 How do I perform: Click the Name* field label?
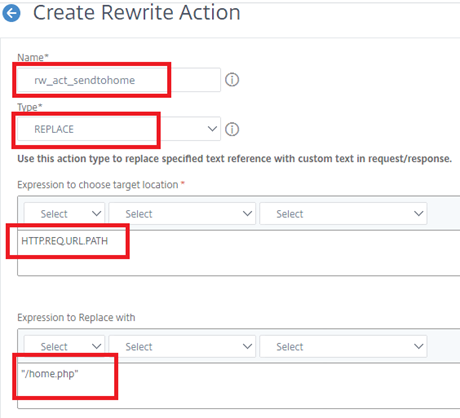pos(33,58)
